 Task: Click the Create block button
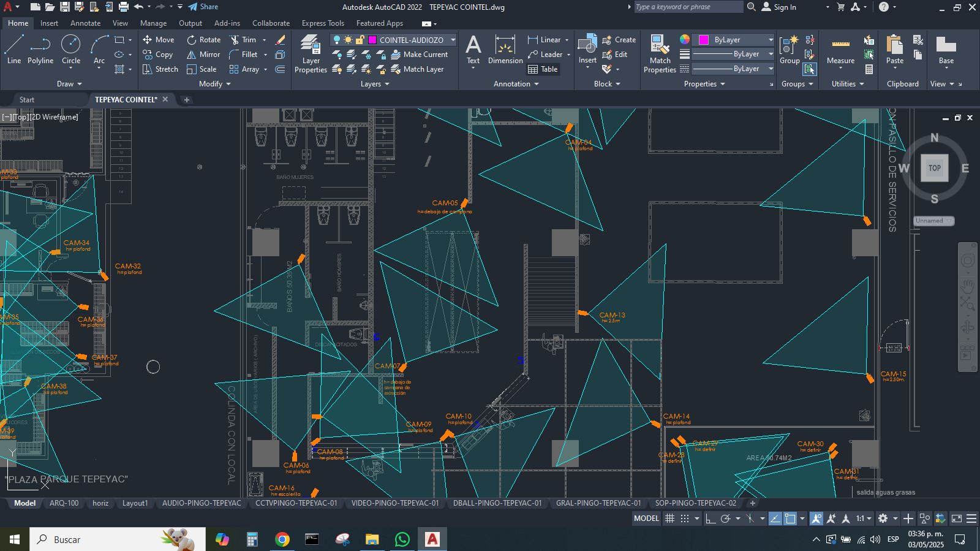click(x=619, y=40)
